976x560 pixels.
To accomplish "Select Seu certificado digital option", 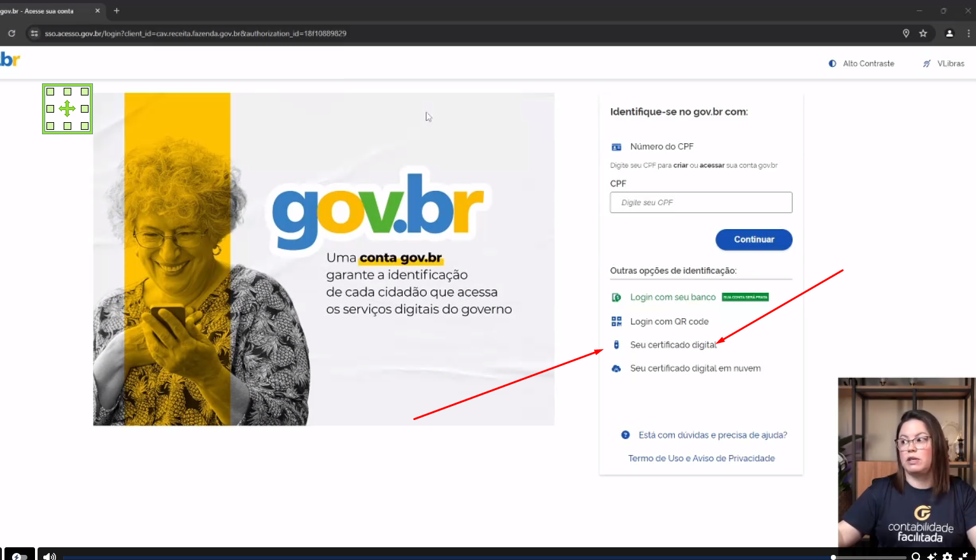I will [673, 345].
